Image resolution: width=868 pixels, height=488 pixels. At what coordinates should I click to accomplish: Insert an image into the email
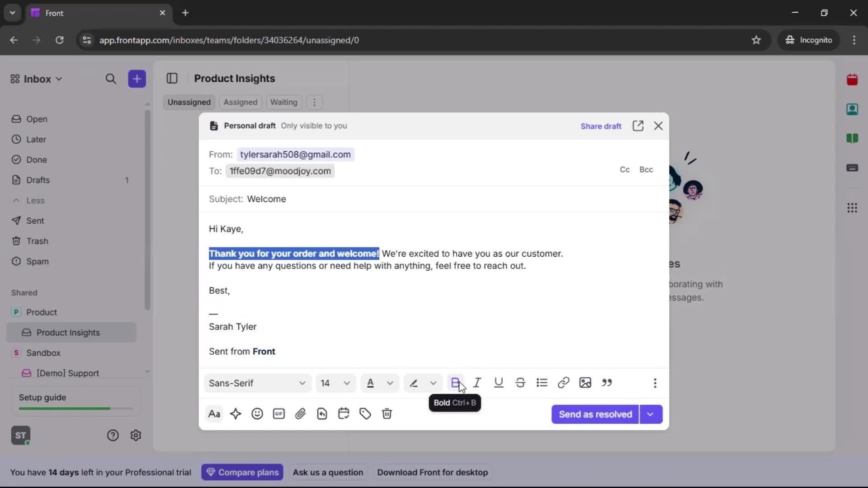585,383
